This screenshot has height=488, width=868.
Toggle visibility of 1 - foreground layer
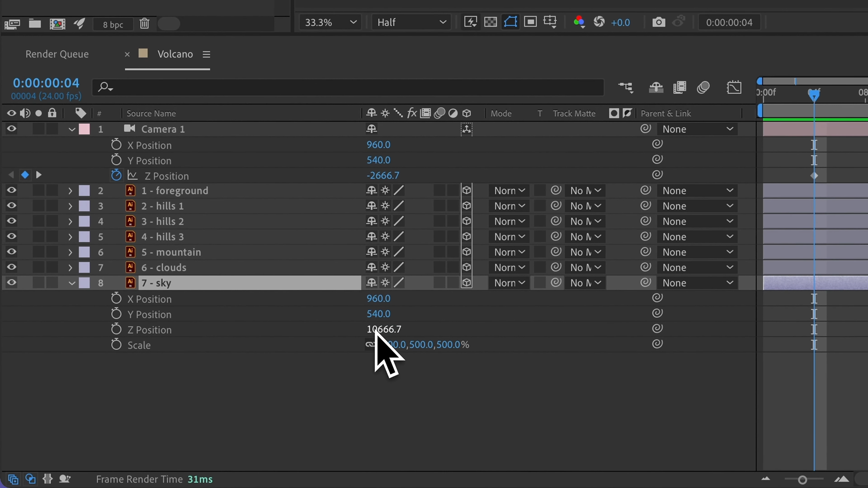click(x=11, y=190)
